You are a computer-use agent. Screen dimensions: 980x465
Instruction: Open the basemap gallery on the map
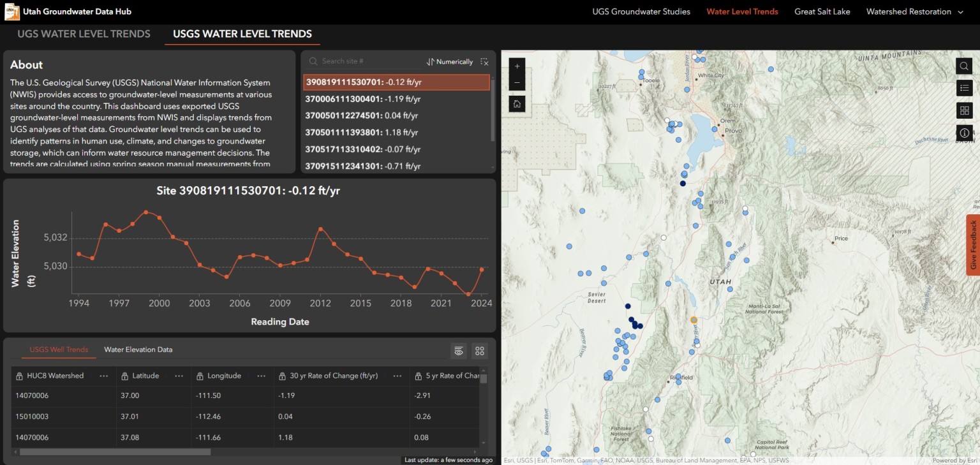[964, 110]
